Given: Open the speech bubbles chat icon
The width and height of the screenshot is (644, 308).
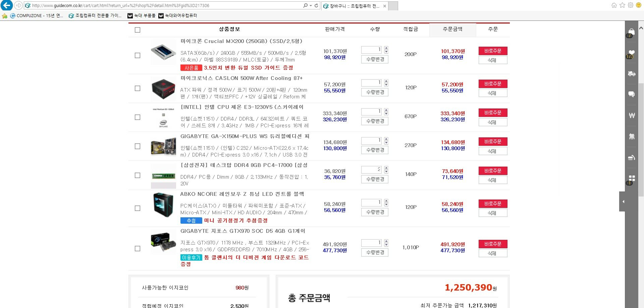Looking at the screenshot, I should point(631,94).
